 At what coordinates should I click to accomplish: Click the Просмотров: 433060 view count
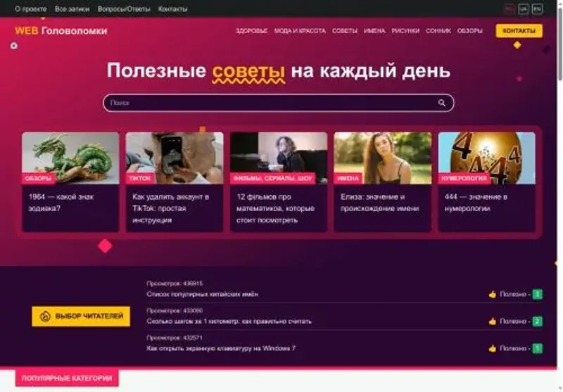[175, 310]
